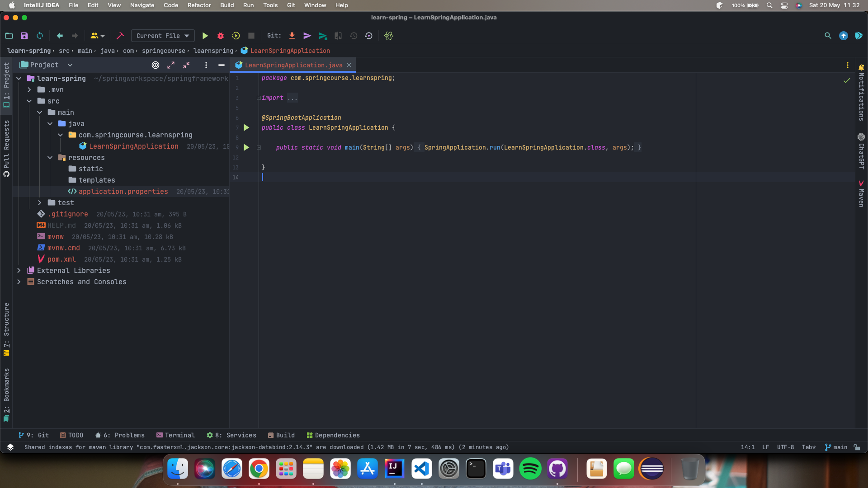Screen dimensions: 868x488
Task: Click the Git Update Project icon
Action: pos(292,36)
